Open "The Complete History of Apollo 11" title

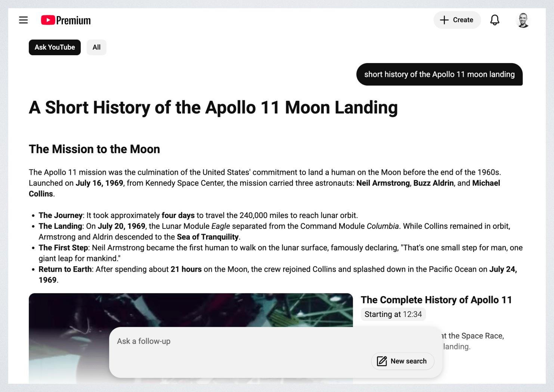[x=436, y=300]
